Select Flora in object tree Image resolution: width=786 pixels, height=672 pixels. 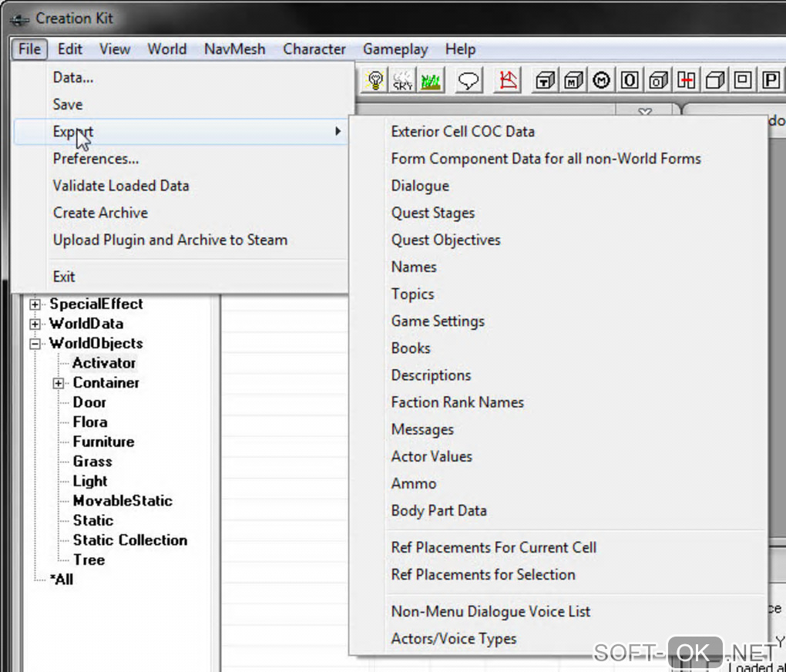(90, 422)
